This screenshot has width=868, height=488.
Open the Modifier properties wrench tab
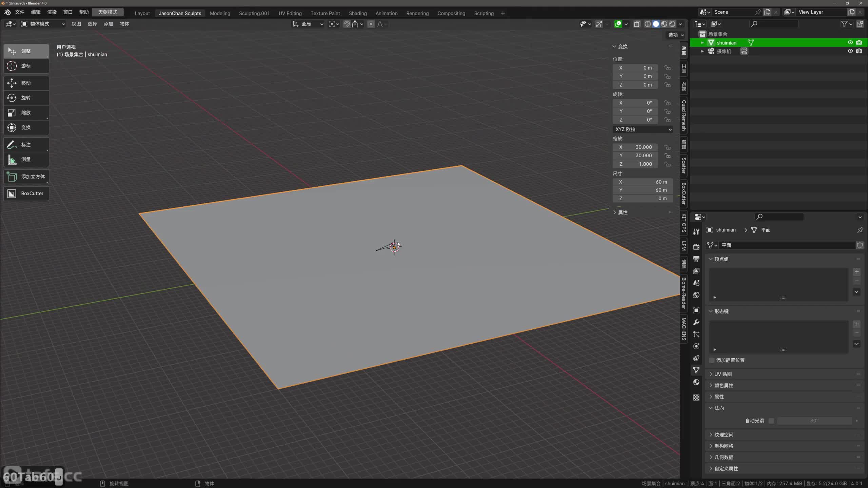pyautogui.click(x=696, y=322)
